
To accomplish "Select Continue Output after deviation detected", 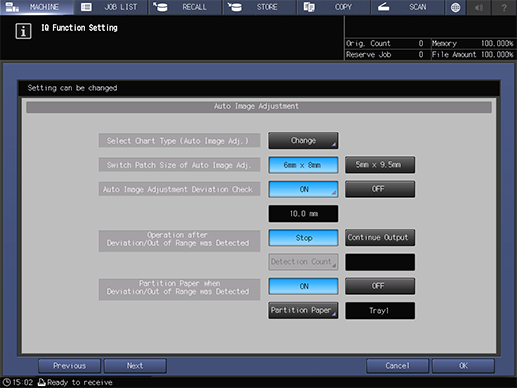I will coord(380,237).
